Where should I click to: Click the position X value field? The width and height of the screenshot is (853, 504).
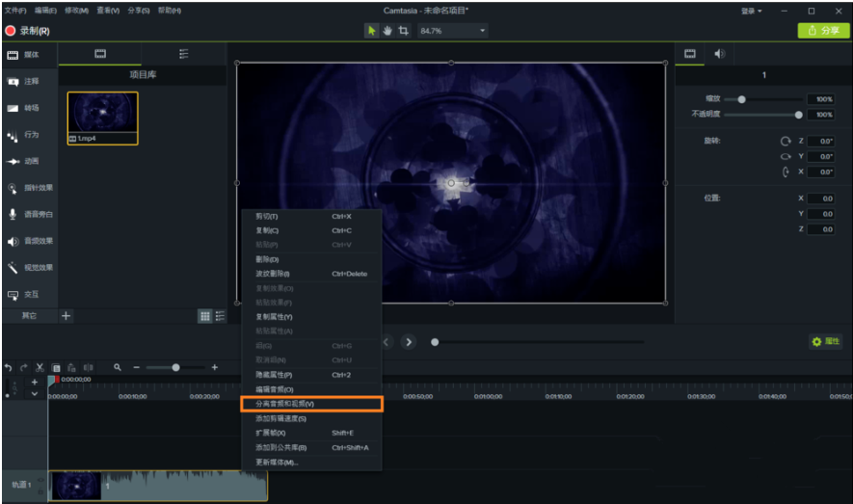(821, 199)
